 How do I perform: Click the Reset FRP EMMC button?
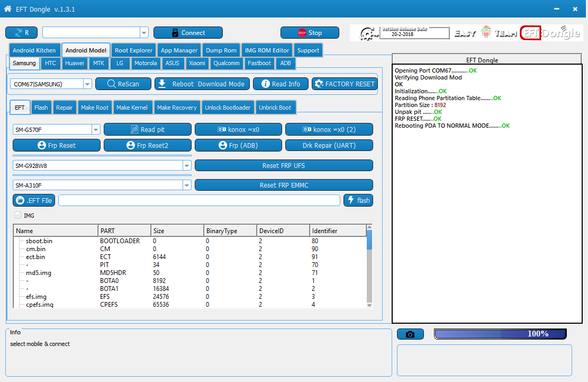[284, 185]
